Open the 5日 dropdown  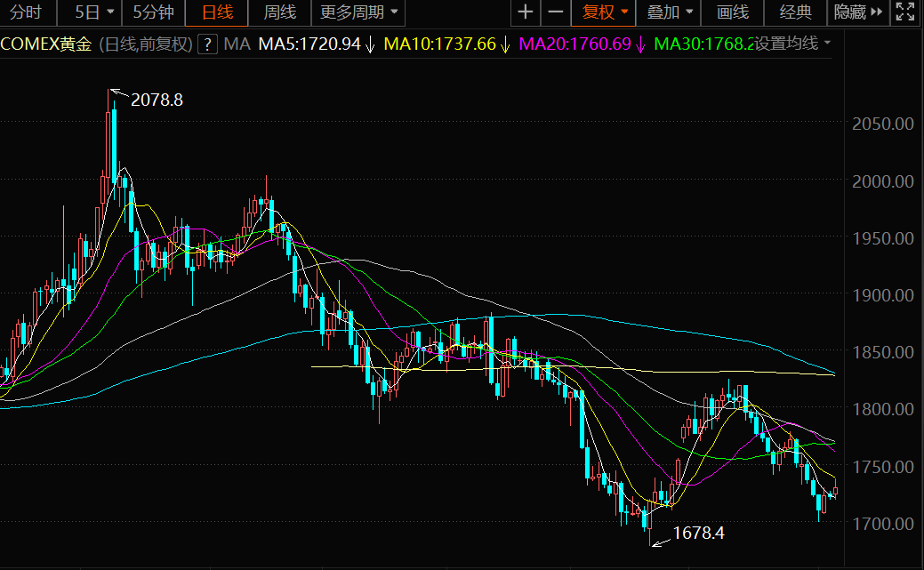click(x=94, y=12)
